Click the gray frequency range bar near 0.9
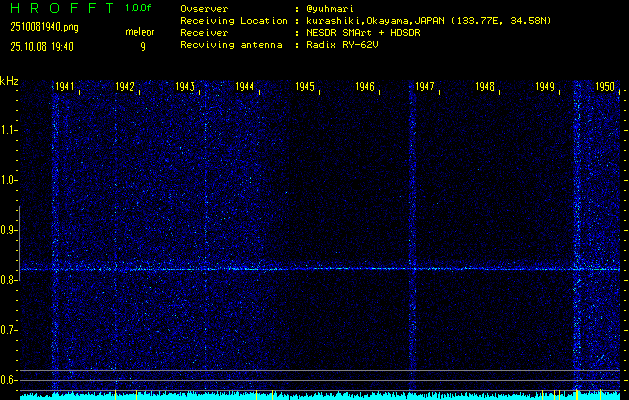 coord(20,243)
